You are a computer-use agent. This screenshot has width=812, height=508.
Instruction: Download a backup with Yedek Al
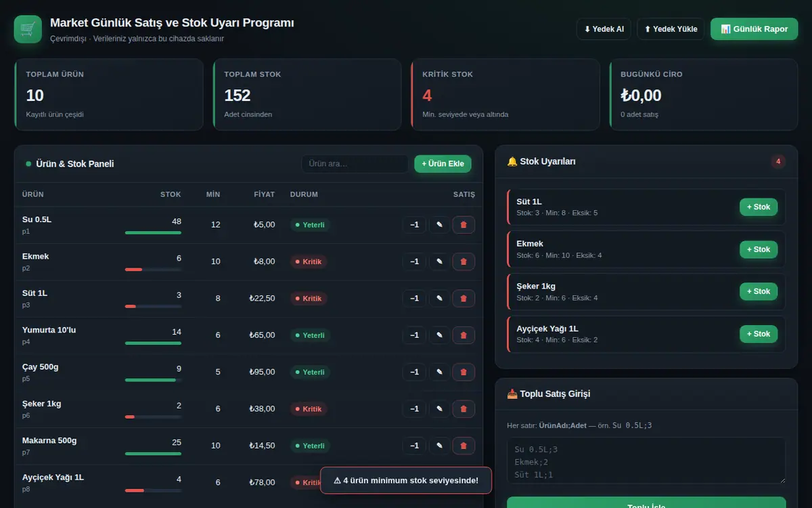(x=604, y=29)
